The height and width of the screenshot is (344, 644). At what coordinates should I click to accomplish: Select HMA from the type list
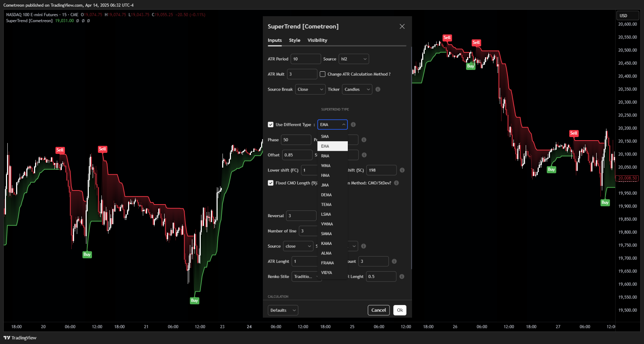coord(332,175)
